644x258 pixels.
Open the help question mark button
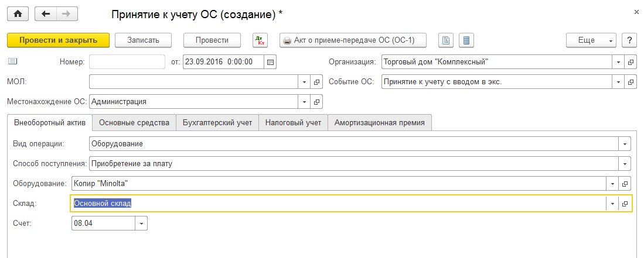pyautogui.click(x=629, y=40)
